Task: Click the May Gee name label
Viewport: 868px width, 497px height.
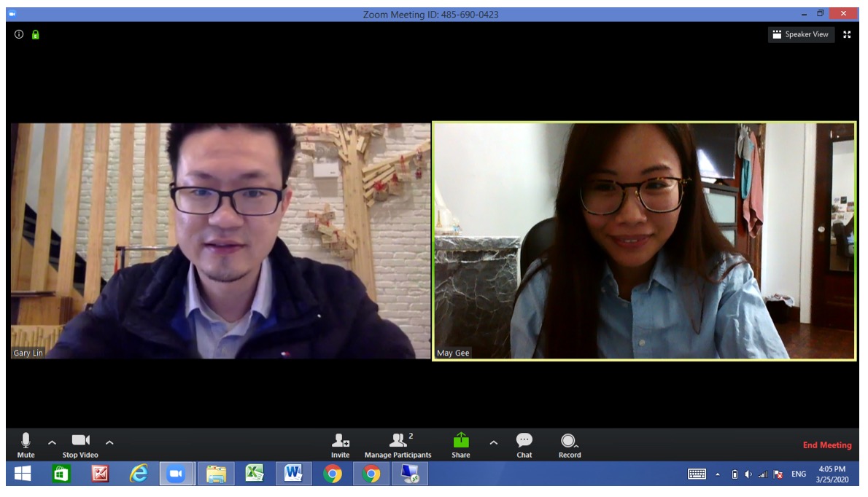Action: click(x=453, y=353)
